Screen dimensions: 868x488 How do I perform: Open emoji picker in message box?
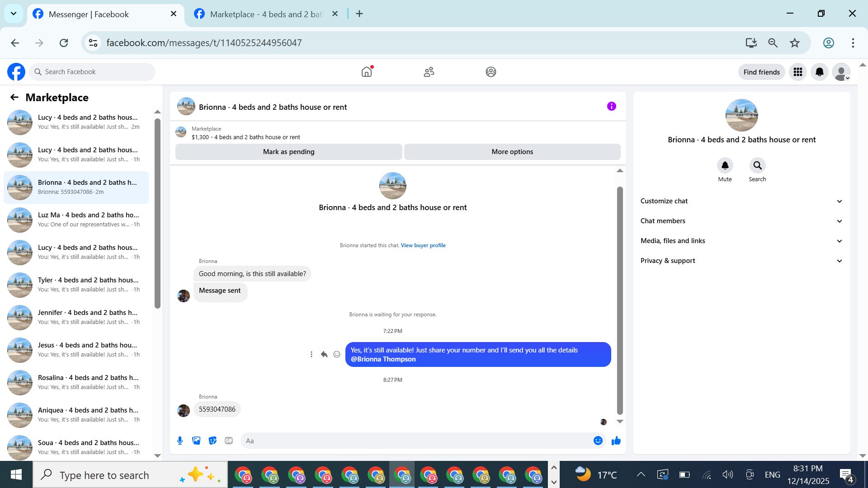[x=598, y=441]
